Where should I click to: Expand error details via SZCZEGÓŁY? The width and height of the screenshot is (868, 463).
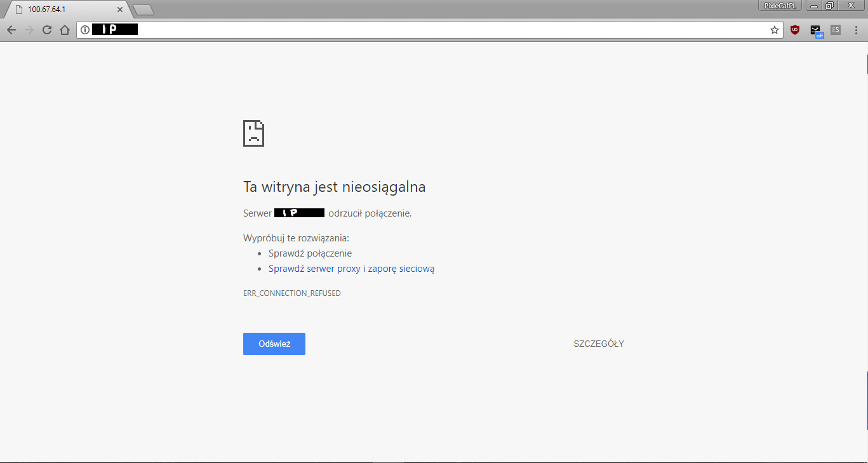[x=598, y=344]
